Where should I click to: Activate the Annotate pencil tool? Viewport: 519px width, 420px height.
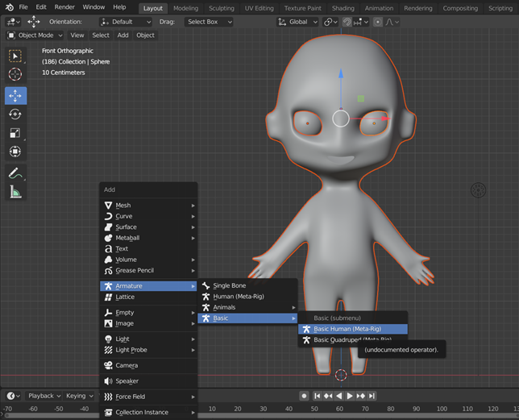click(x=15, y=173)
